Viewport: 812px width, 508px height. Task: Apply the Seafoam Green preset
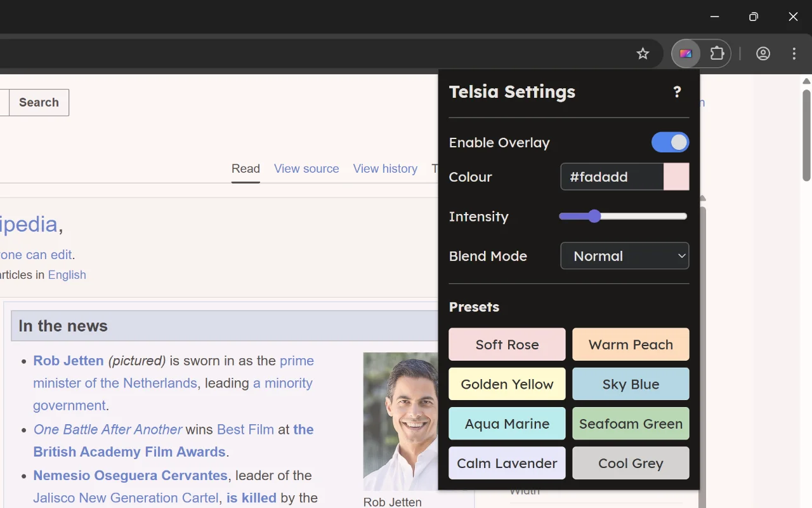pyautogui.click(x=631, y=424)
